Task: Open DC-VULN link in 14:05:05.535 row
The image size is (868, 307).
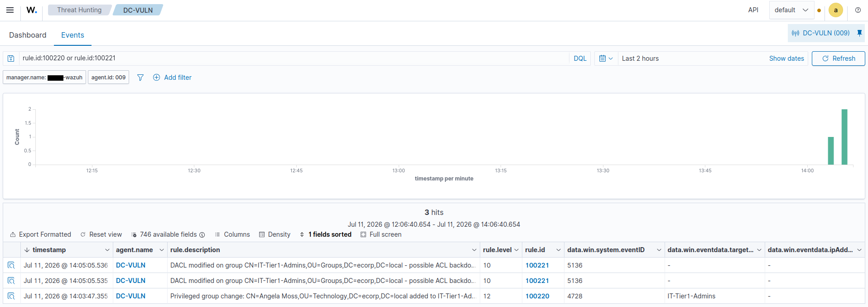Action: point(130,281)
